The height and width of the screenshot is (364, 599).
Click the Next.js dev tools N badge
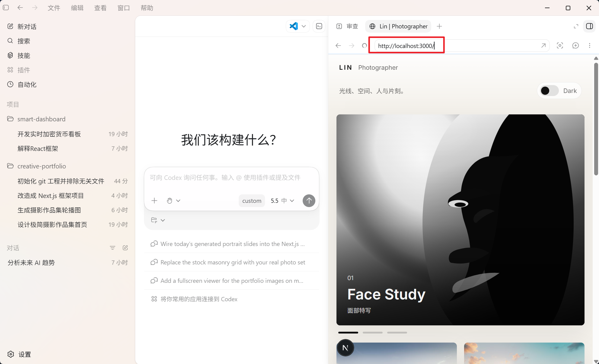(x=345, y=348)
